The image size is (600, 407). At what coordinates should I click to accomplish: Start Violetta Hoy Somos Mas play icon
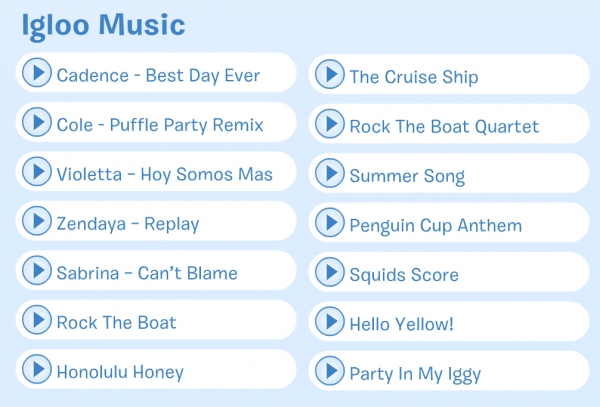coord(37,173)
